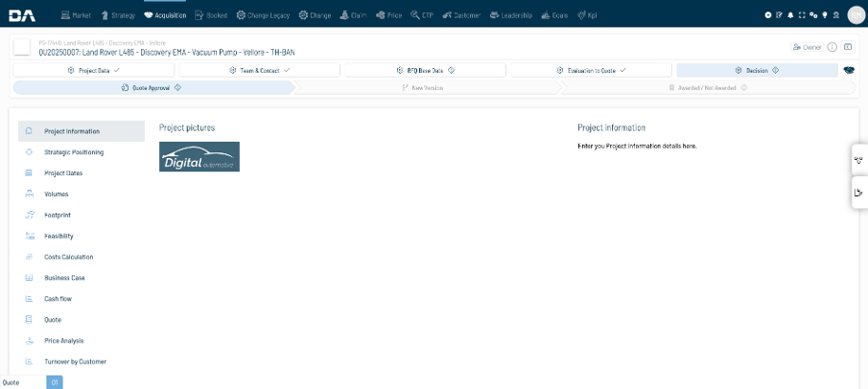Open Project Dates in the sidebar

[82, 173]
